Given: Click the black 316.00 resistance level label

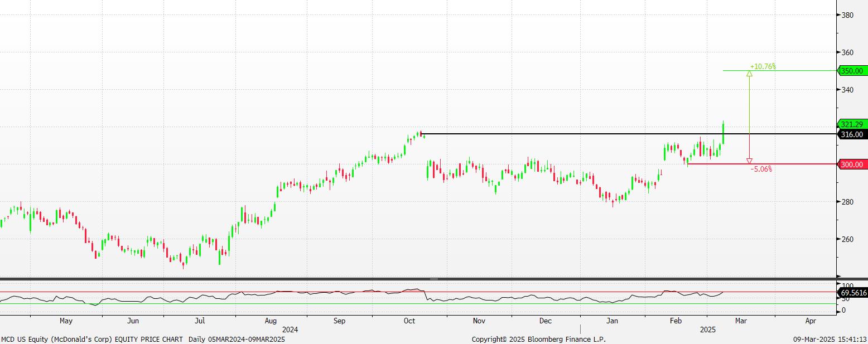Looking at the screenshot, I should tap(851, 134).
